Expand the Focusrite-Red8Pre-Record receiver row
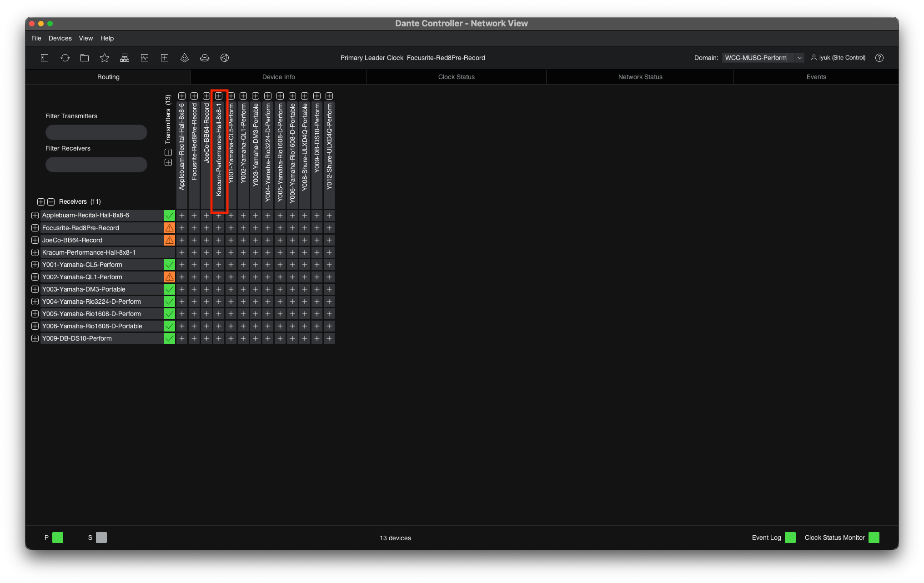Viewport: 924px width, 583px height. 35,228
